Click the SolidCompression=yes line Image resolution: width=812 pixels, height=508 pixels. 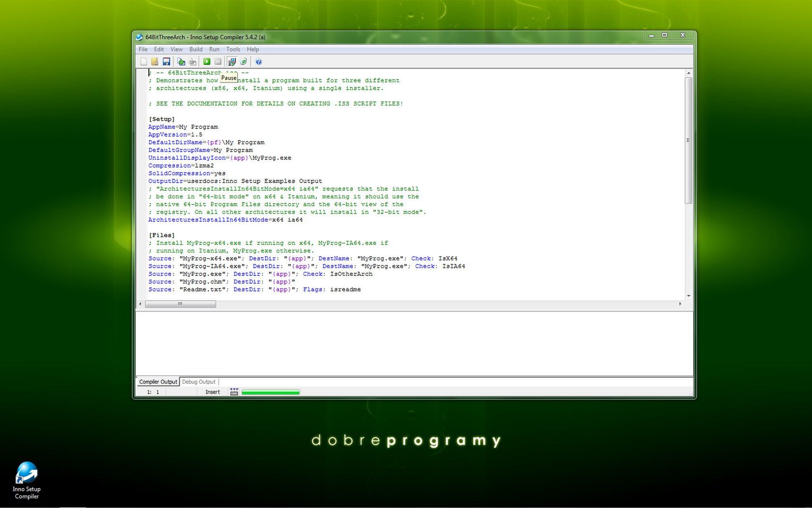pos(187,173)
